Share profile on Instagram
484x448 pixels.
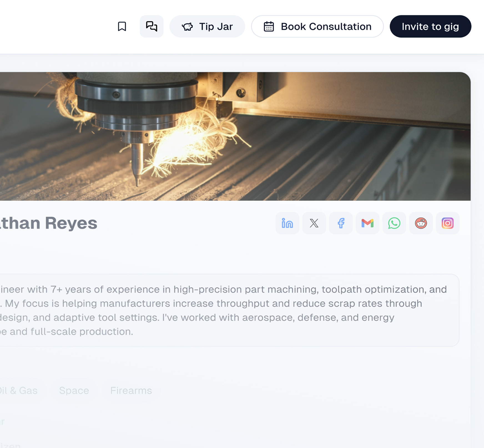click(447, 223)
